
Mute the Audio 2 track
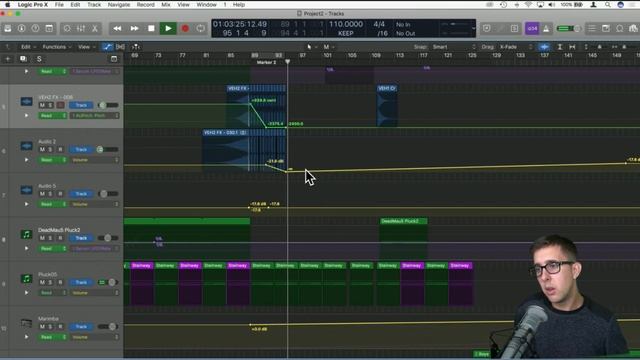click(42, 149)
